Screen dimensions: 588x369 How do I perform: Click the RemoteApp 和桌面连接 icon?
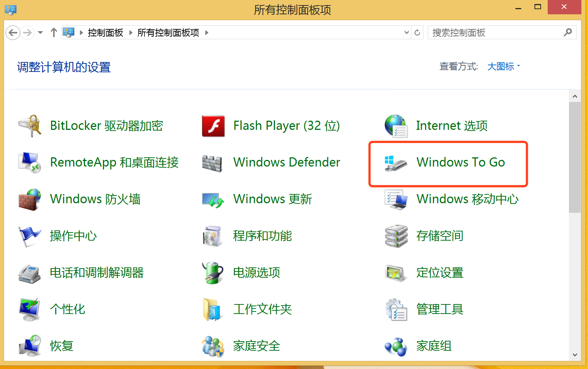30,162
